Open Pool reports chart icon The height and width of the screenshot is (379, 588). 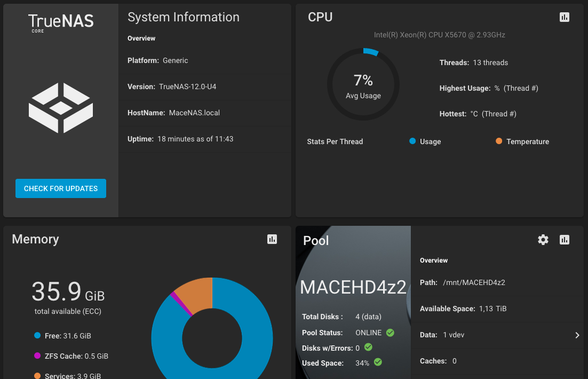(565, 240)
